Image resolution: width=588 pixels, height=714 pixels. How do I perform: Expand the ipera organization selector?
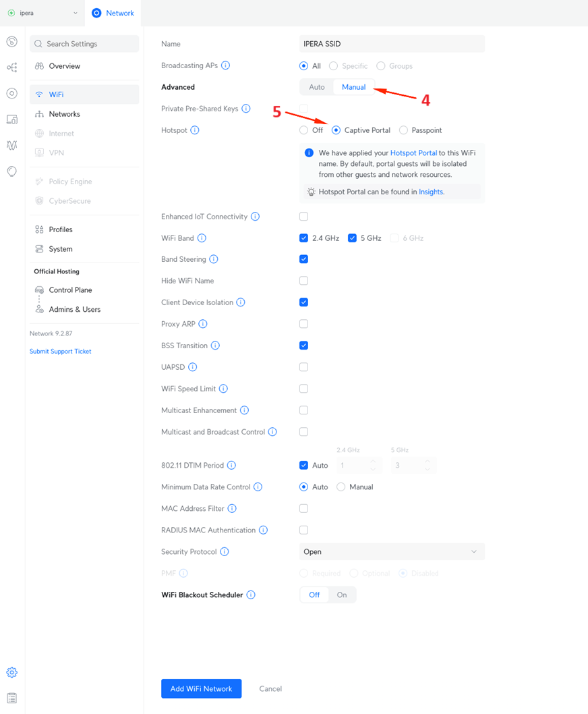pyautogui.click(x=42, y=12)
